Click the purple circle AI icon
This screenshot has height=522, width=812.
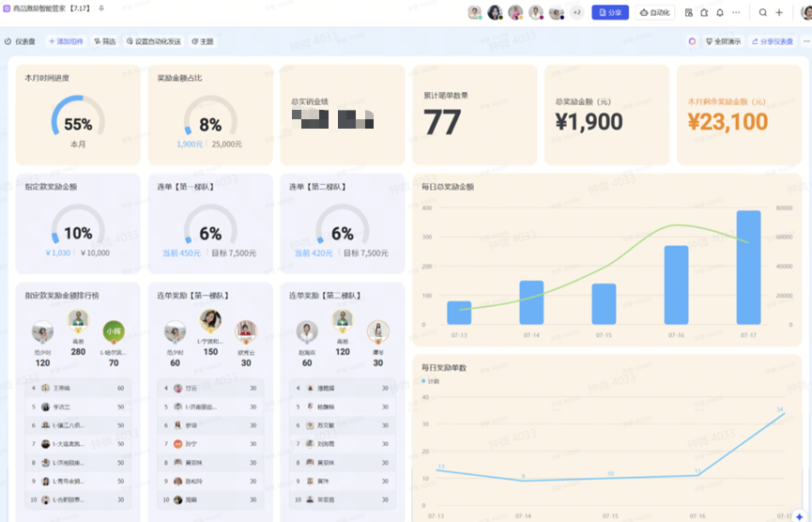click(x=692, y=41)
